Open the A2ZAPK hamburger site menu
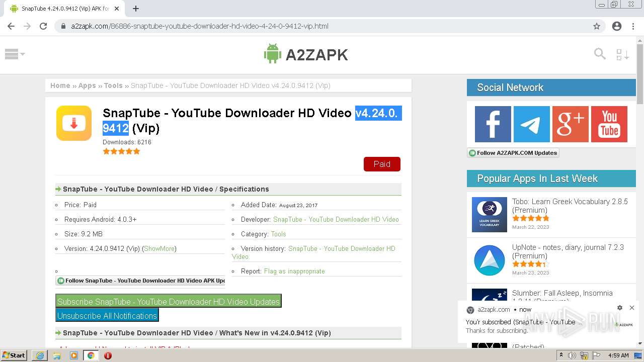Image resolution: width=644 pixels, height=362 pixels. tap(15, 54)
